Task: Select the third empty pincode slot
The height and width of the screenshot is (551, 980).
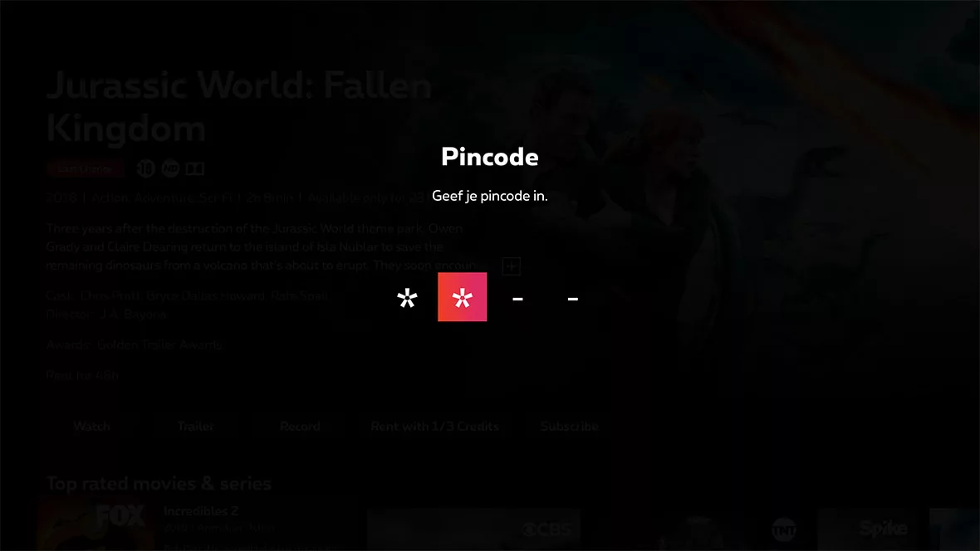Action: click(x=517, y=300)
